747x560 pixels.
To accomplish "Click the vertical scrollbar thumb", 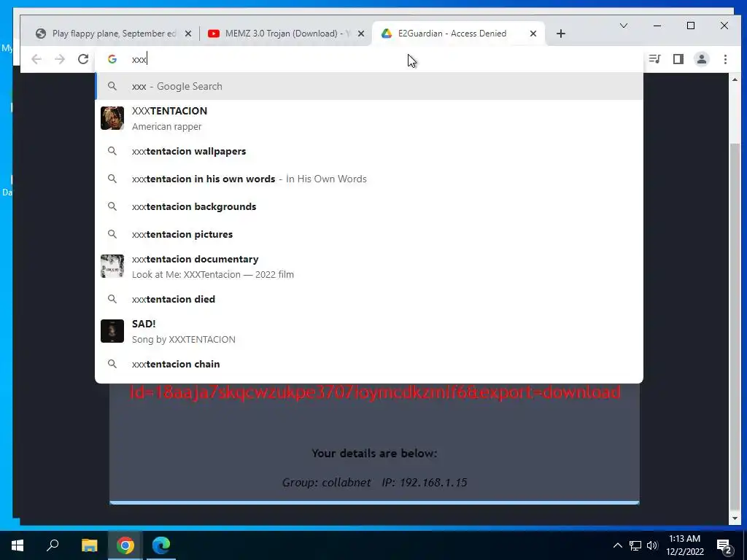I will [735, 326].
